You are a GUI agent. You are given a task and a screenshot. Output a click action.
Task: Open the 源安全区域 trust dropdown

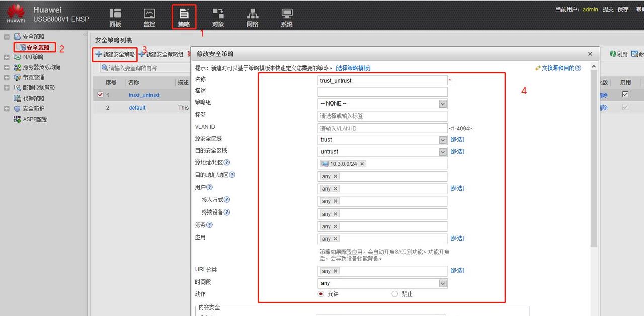442,140
